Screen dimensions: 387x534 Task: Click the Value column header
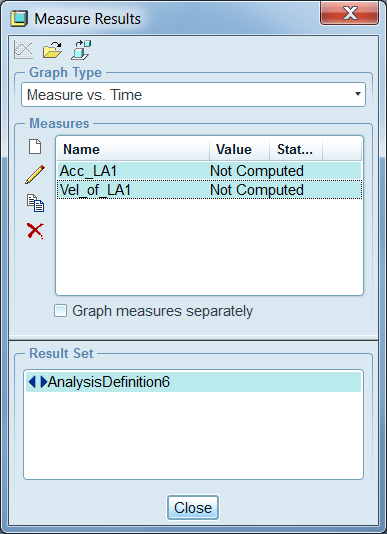tap(239, 149)
